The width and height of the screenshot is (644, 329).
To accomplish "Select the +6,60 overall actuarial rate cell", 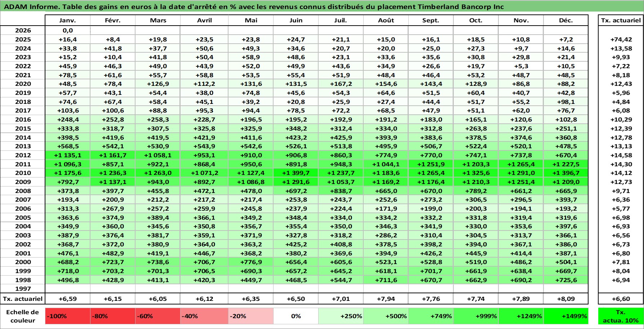I will (621, 299).
